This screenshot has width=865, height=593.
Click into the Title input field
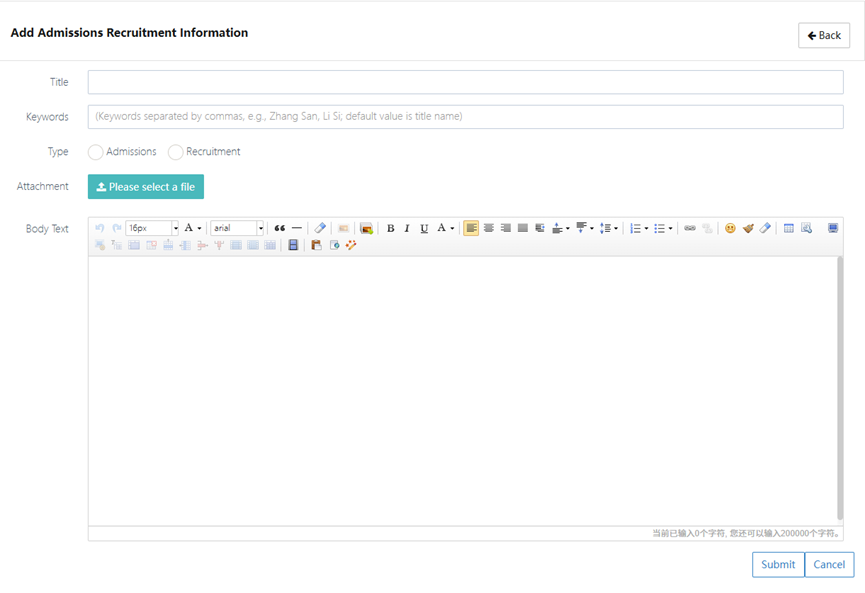(465, 82)
